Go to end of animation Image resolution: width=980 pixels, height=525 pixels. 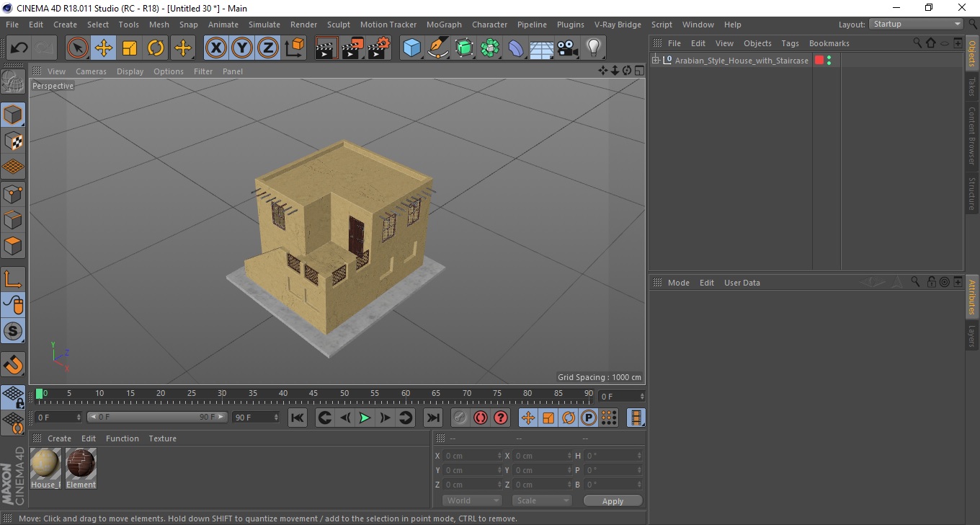(432, 418)
